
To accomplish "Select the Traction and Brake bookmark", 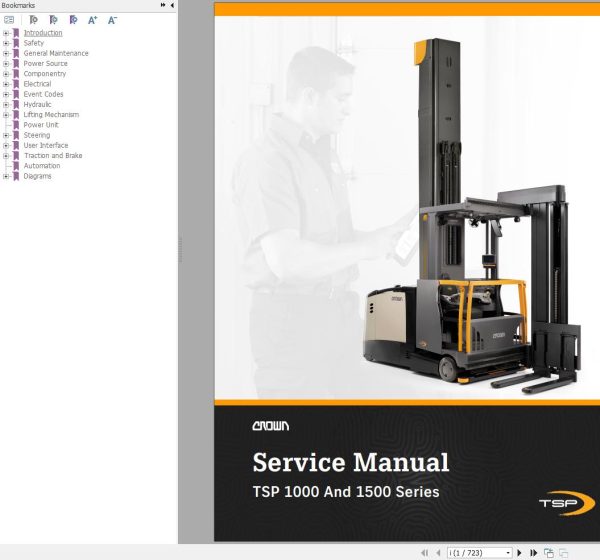I will 53,155.
